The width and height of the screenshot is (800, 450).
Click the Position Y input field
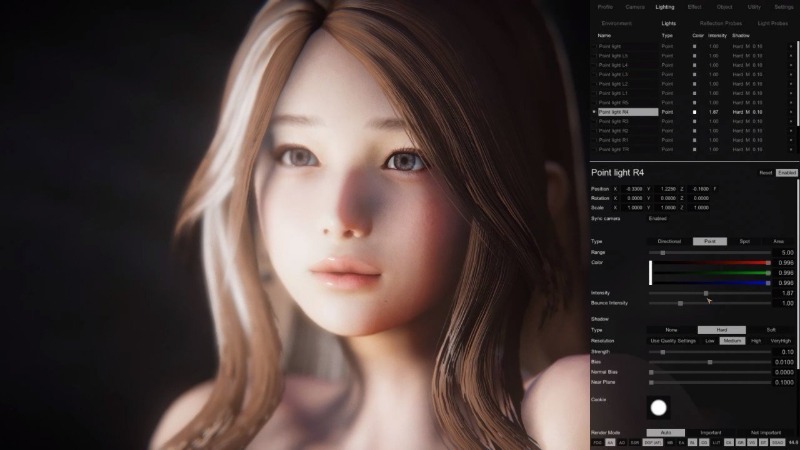click(666, 189)
